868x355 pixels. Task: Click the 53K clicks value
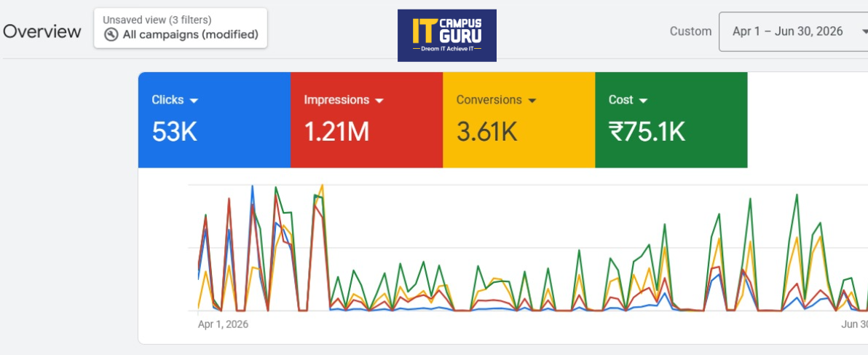[x=174, y=133]
